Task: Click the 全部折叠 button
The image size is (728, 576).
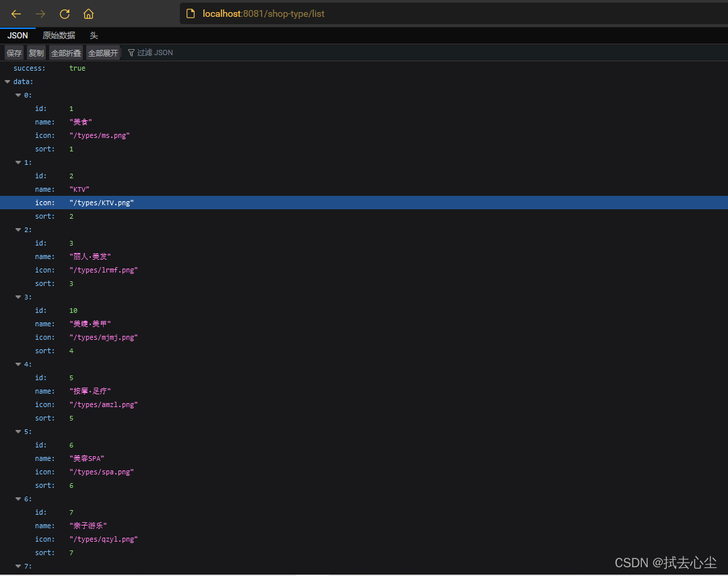Action: [66, 53]
